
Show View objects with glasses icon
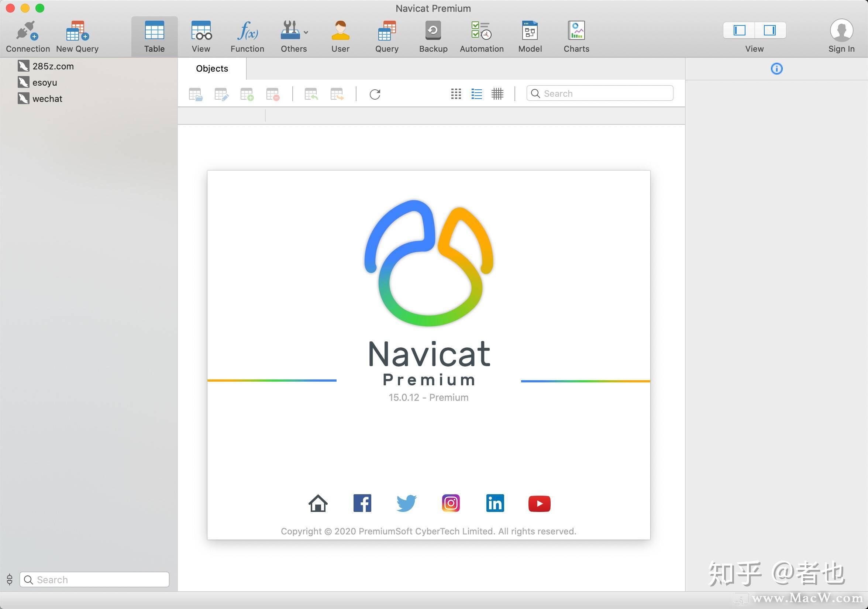(x=201, y=36)
